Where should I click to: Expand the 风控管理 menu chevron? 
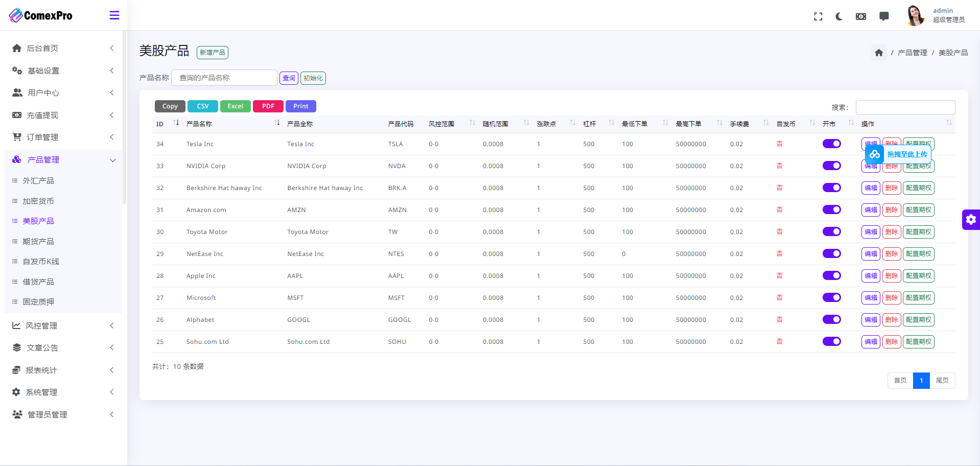point(112,325)
